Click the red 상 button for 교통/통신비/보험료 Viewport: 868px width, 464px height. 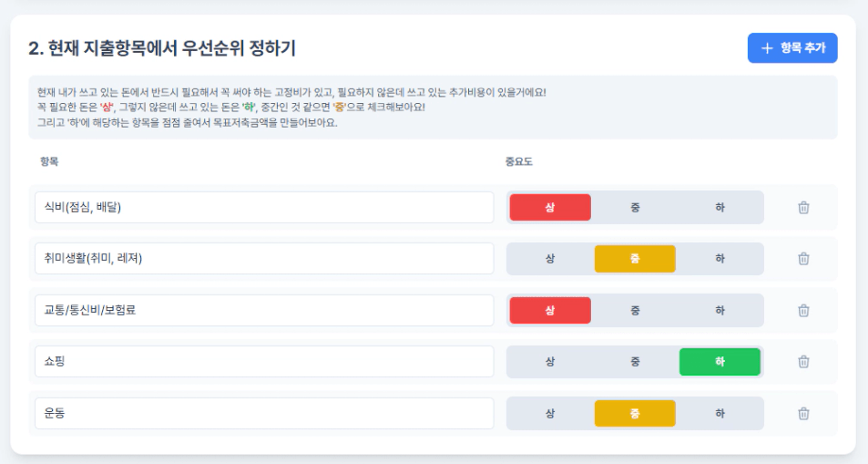[550, 311]
